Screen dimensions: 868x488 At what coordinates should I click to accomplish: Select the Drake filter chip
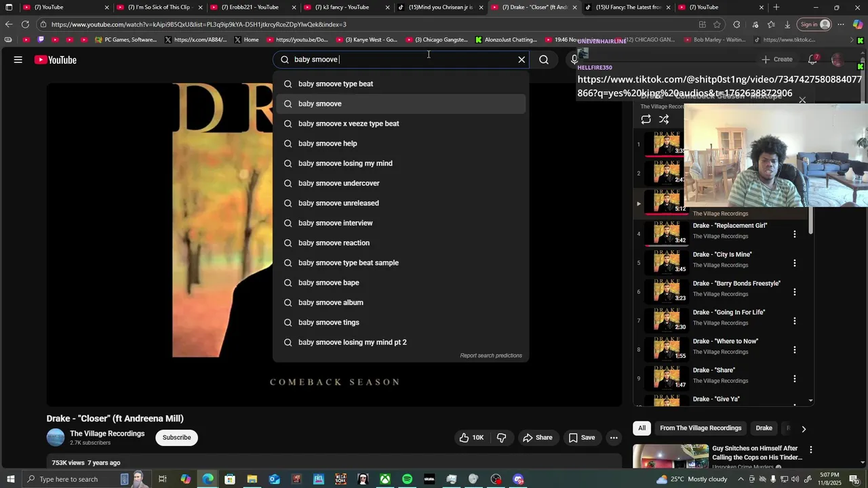764,428
